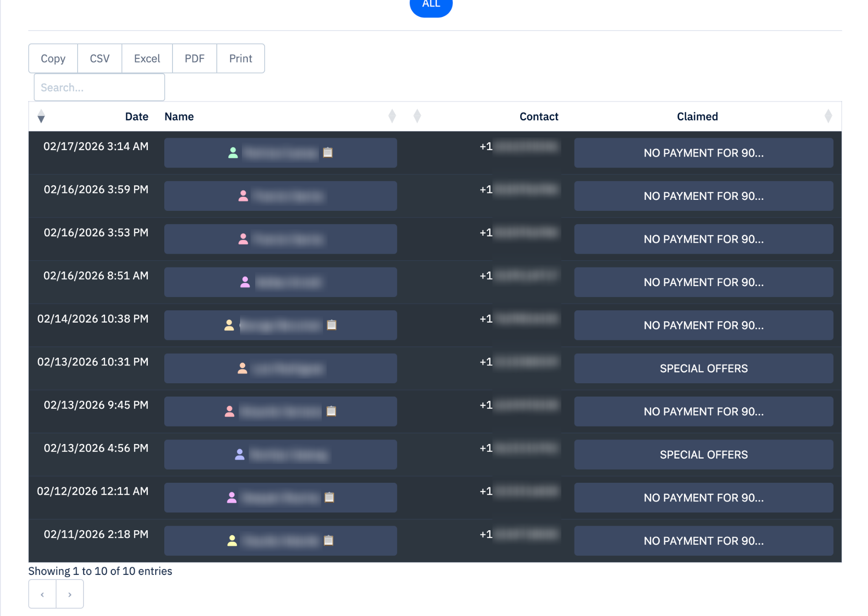Image resolution: width=868 pixels, height=616 pixels.
Task: Open clipboard icon in 02/13/2026 9:45 PM row
Action: click(x=331, y=411)
